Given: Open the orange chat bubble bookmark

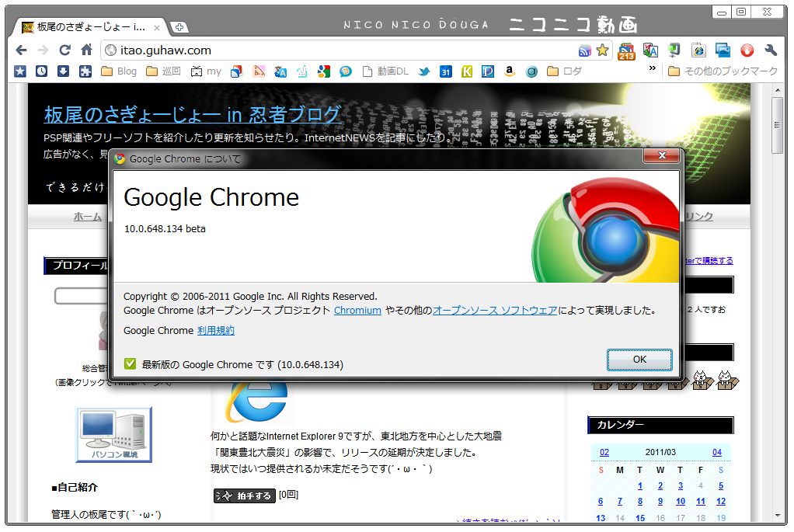Looking at the screenshot, I should 346,72.
